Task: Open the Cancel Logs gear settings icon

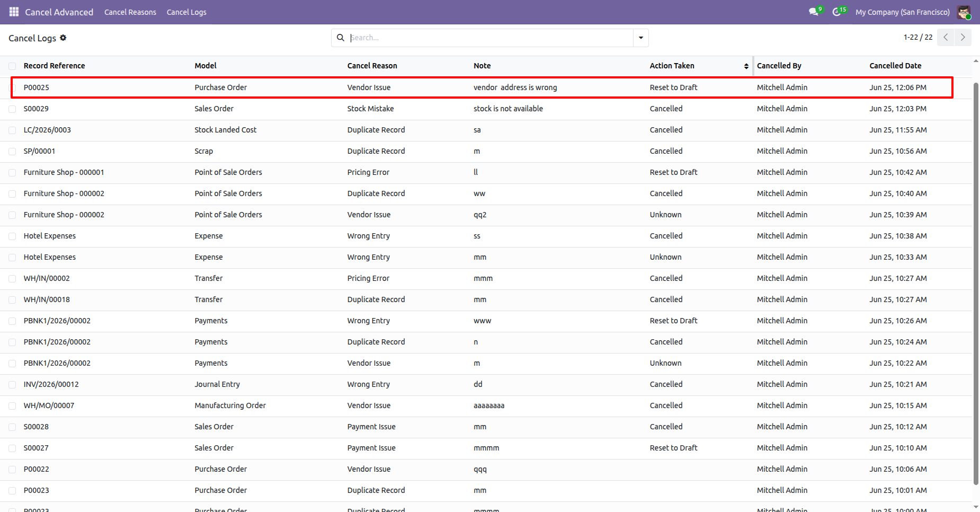Action: click(63, 38)
